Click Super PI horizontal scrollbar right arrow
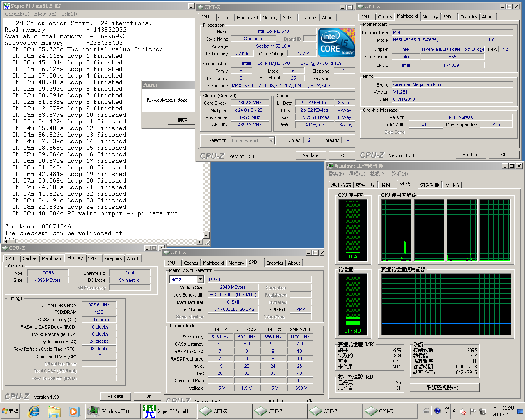The image size is (525, 420). [x=200, y=242]
